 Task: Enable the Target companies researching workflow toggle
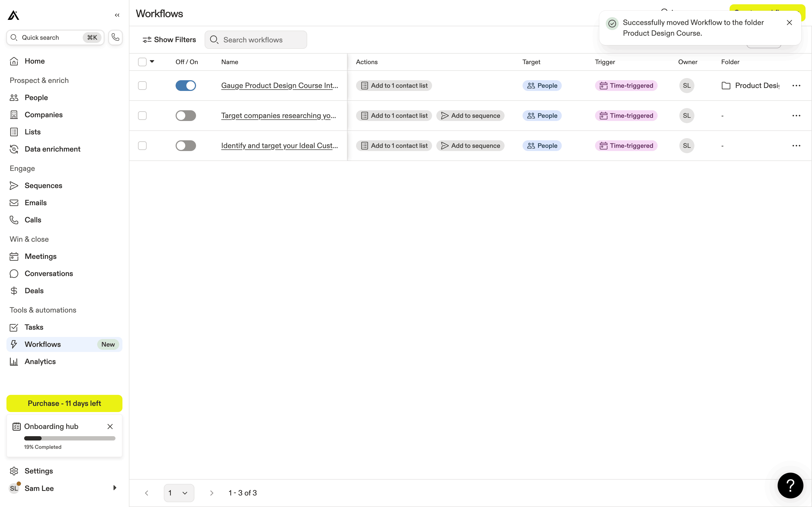tap(186, 116)
